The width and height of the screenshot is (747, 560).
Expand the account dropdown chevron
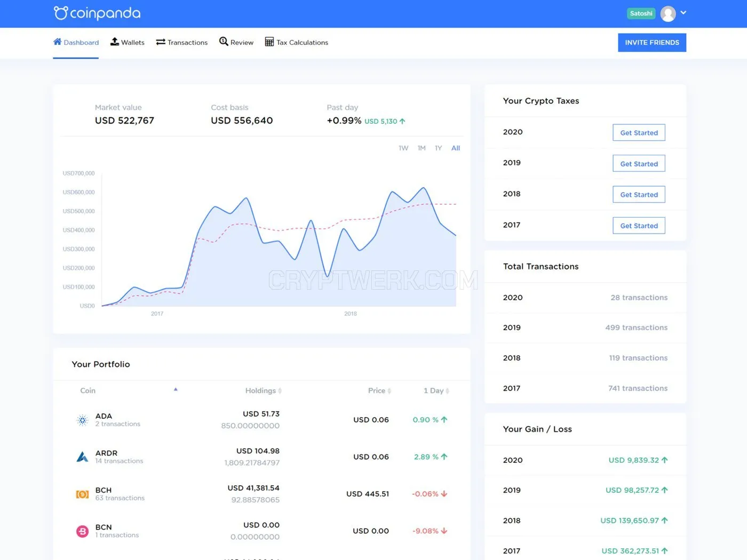(684, 13)
